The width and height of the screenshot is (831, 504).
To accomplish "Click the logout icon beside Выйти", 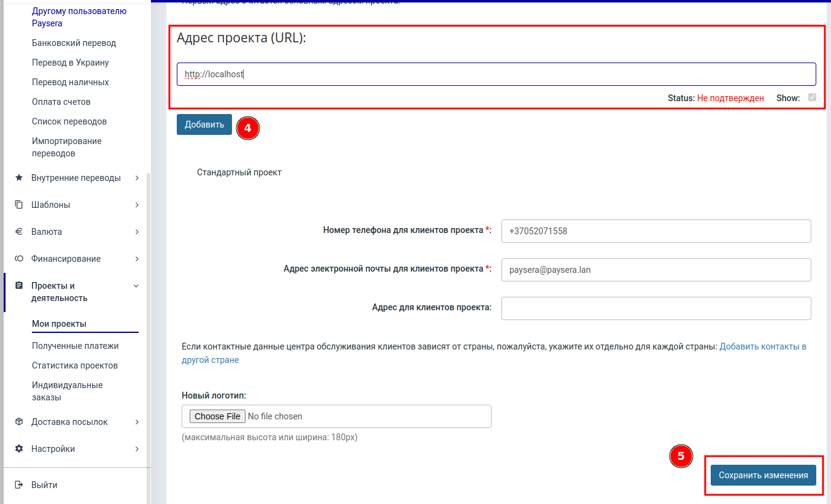I will (x=18, y=485).
